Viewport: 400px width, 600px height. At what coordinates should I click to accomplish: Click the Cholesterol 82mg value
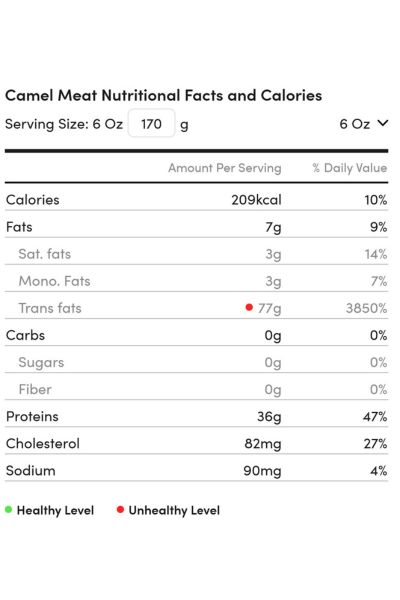[263, 444]
